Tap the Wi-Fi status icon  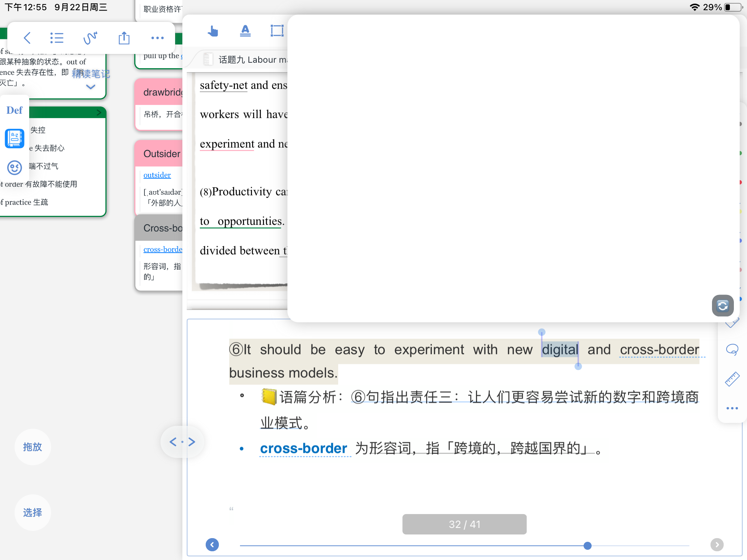(694, 7)
